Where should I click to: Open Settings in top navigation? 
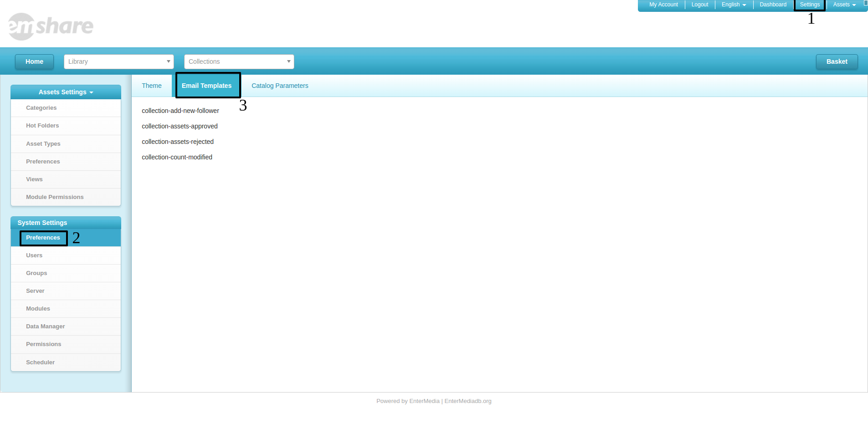[x=810, y=5]
